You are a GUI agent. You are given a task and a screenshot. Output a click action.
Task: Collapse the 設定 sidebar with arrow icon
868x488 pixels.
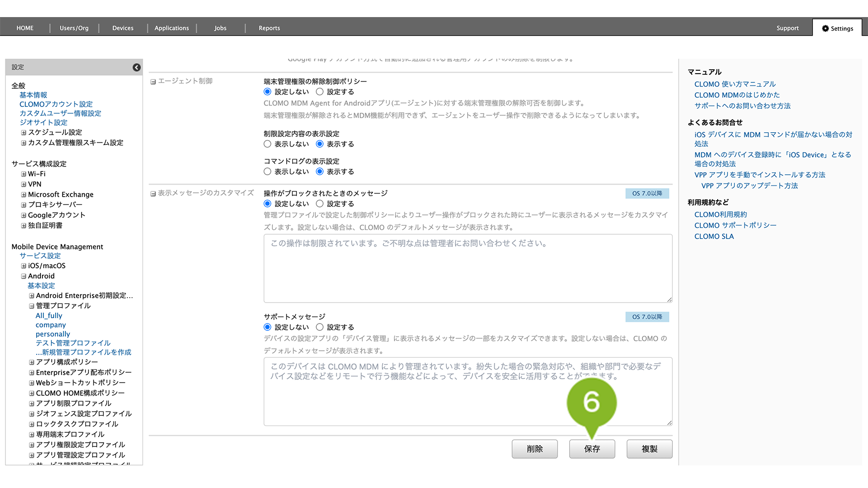tap(137, 67)
